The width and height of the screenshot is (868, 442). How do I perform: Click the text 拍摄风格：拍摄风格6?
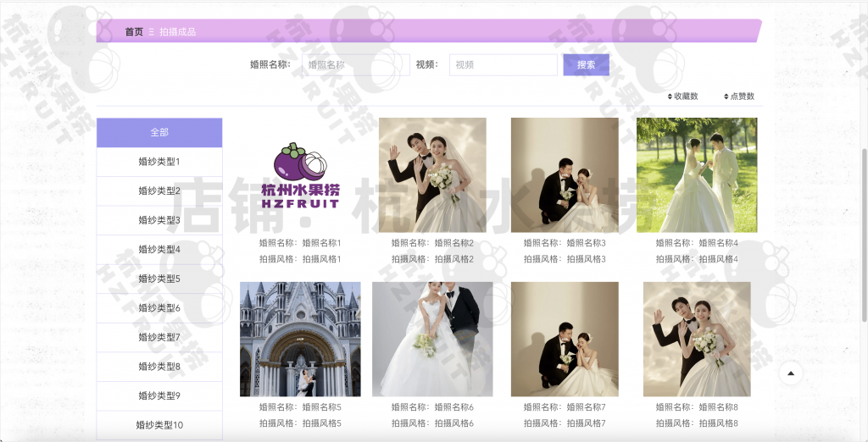(432, 423)
